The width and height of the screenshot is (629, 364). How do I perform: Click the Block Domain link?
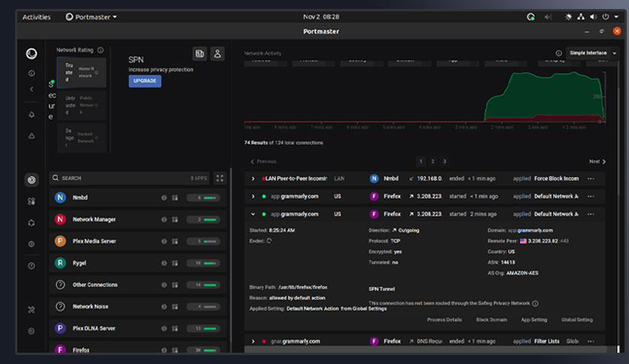pos(491,320)
